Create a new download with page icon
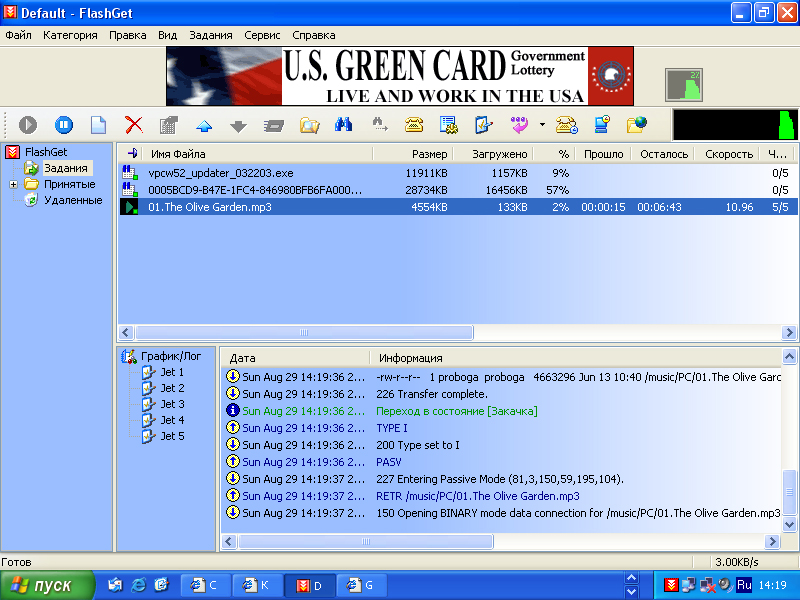 click(x=98, y=125)
